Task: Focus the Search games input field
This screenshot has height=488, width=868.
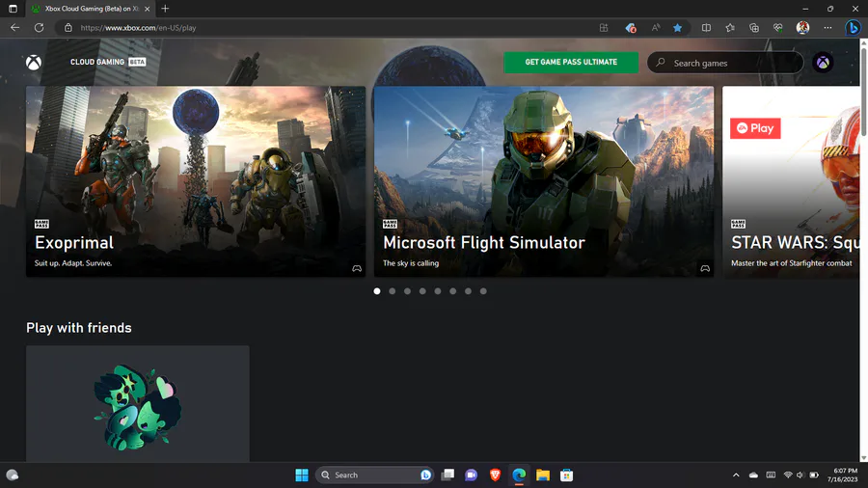Action: [x=725, y=63]
